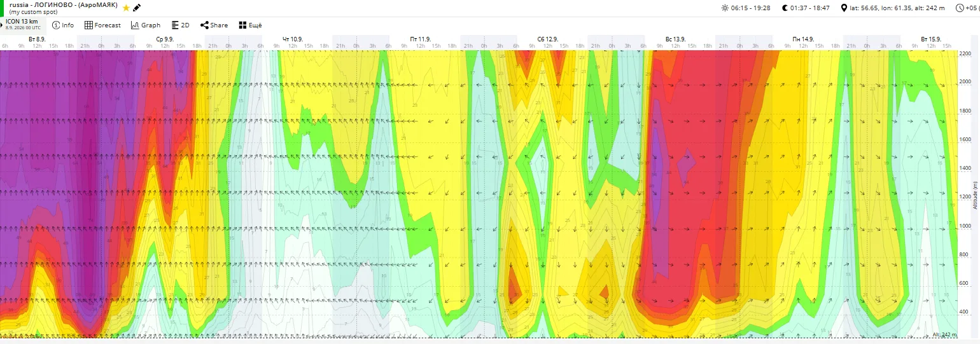Viewport: 980px width, 344px height.
Task: Click the sun sunrise-sunset icon
Action: (725, 8)
